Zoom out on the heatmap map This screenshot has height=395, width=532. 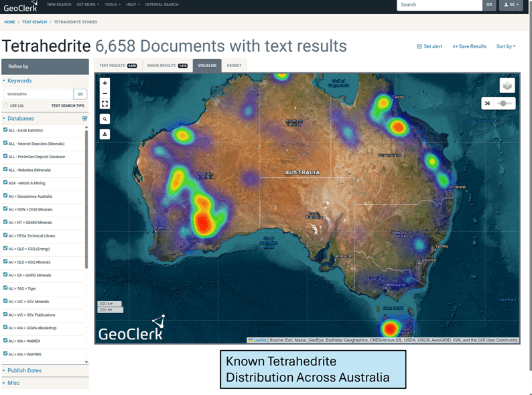(x=105, y=93)
